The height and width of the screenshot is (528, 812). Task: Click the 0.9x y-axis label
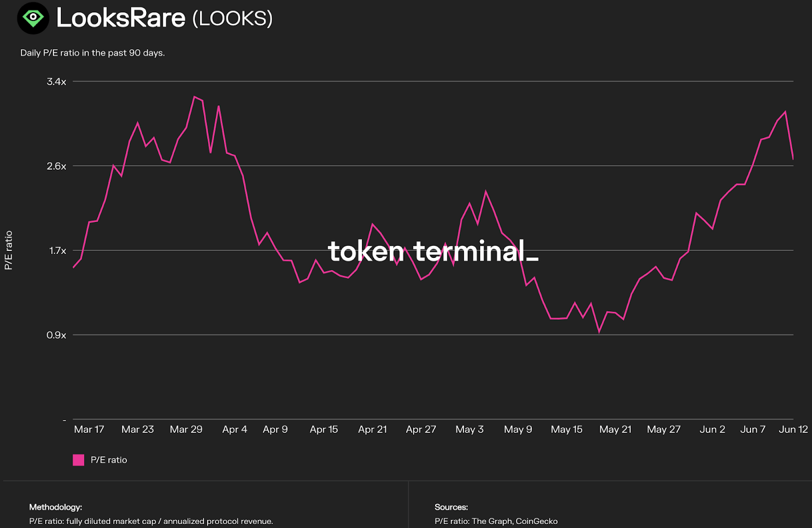click(x=57, y=334)
